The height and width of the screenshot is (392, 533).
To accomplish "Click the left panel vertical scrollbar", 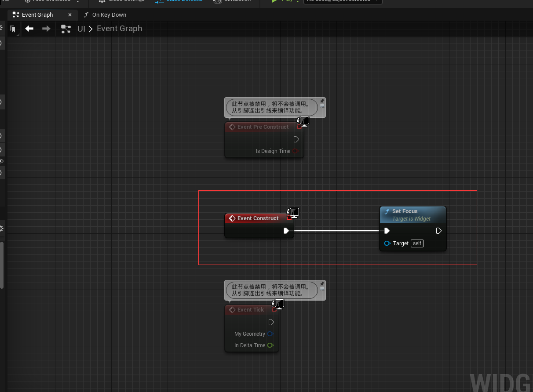I will click(2, 264).
